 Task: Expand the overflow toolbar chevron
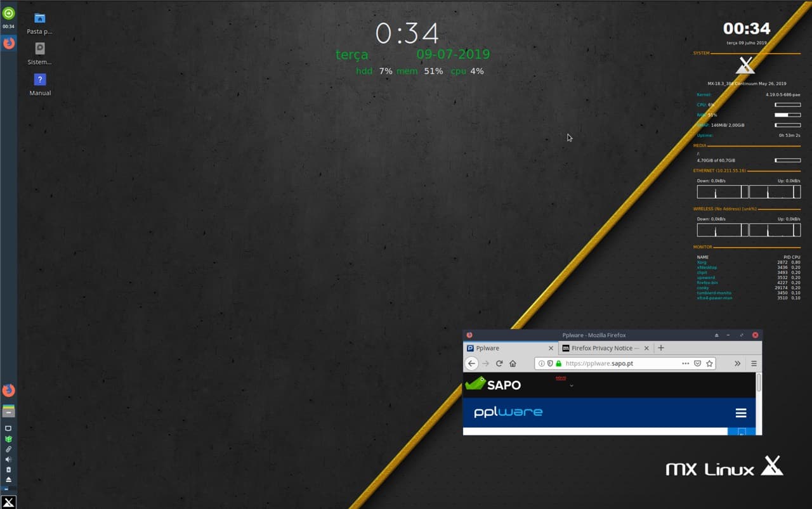point(737,363)
